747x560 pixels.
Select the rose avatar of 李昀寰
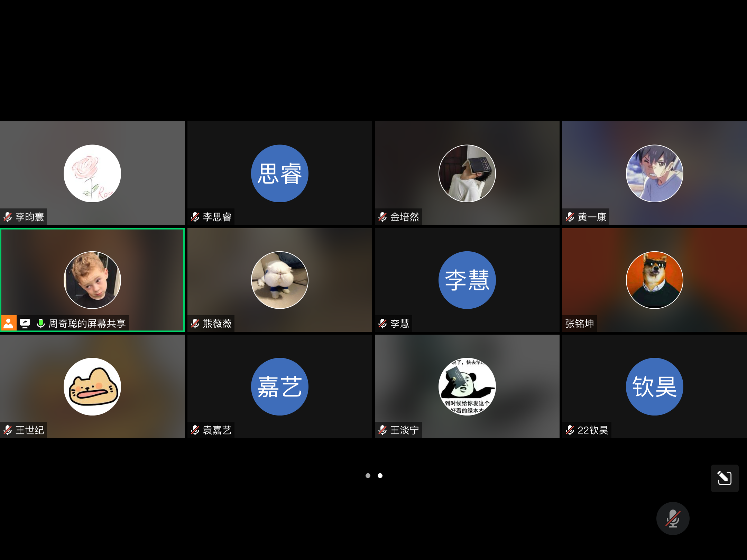tap(92, 174)
